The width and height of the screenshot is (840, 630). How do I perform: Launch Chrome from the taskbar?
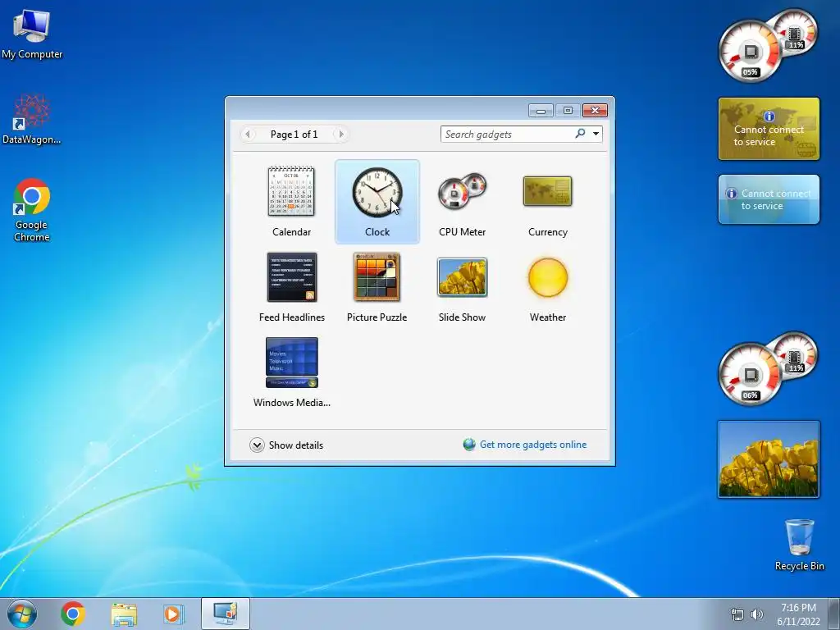click(x=73, y=614)
